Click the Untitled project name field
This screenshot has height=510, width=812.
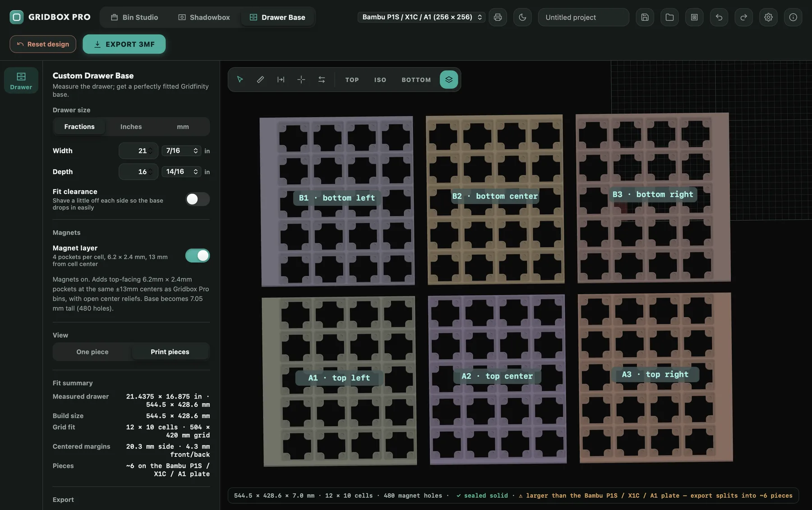[583, 17]
